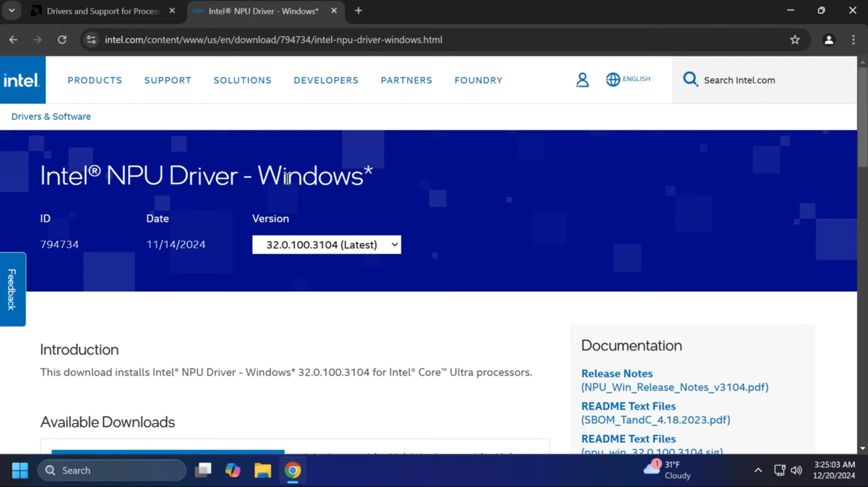Bookmark this page with the star icon
Screen dimensions: 868x487
(x=795, y=40)
